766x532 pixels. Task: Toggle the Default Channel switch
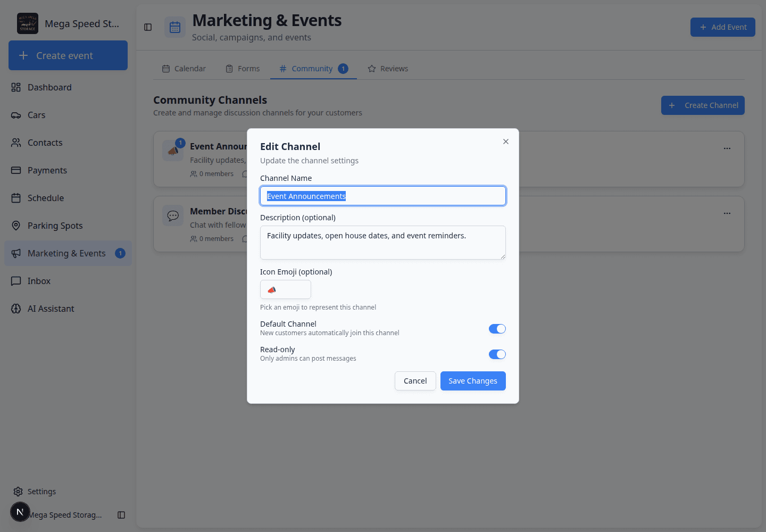(x=497, y=329)
